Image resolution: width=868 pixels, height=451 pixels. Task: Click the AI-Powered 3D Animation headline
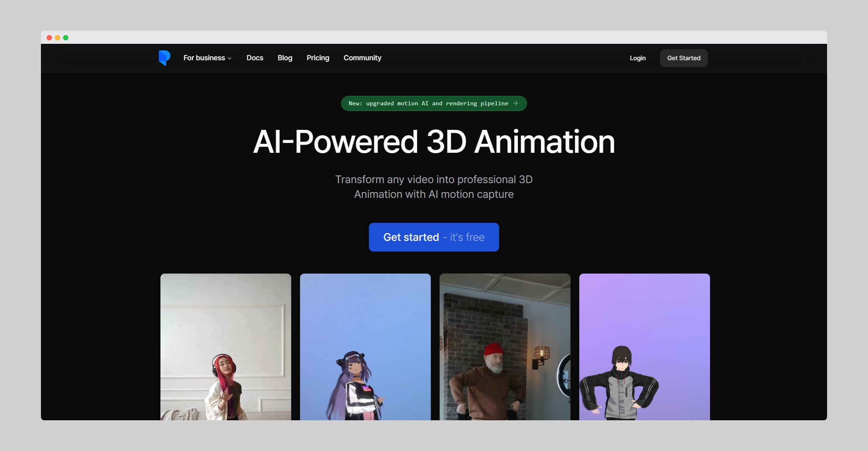click(434, 142)
